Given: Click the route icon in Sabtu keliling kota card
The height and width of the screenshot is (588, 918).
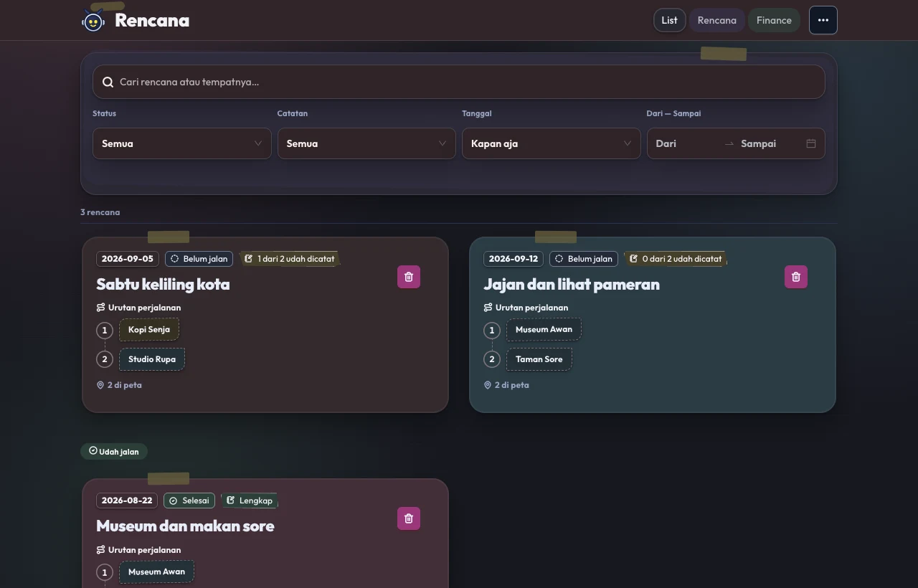Looking at the screenshot, I should [x=100, y=308].
